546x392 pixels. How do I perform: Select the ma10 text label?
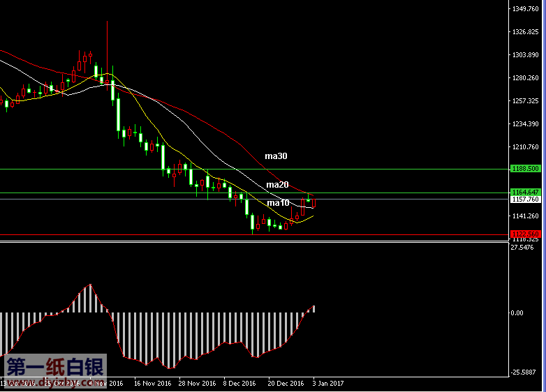(x=277, y=203)
